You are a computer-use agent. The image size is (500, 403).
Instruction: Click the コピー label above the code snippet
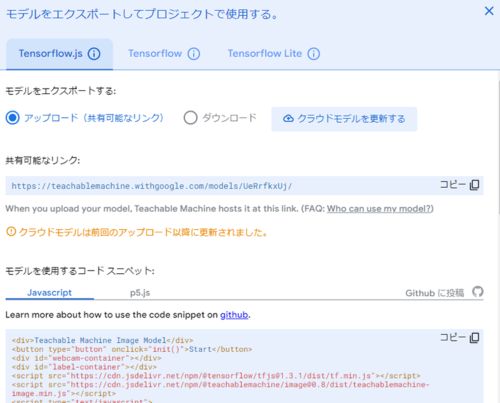453,337
